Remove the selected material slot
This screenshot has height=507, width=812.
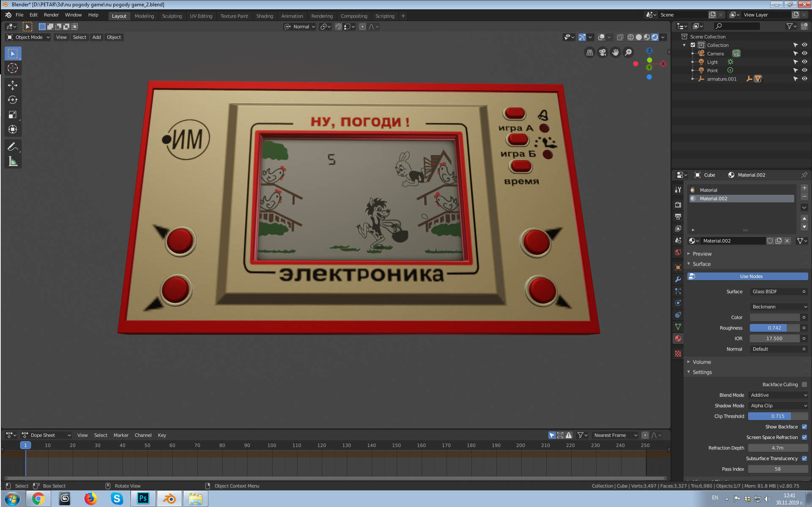804,196
